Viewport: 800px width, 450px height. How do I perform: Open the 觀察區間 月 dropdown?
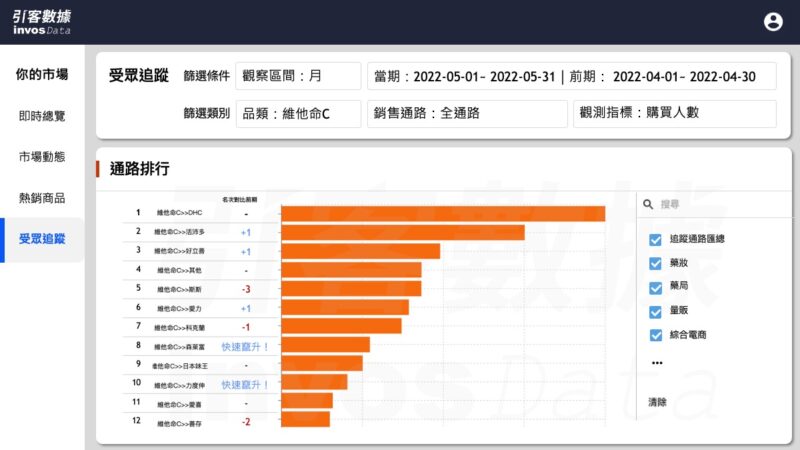pyautogui.click(x=298, y=76)
